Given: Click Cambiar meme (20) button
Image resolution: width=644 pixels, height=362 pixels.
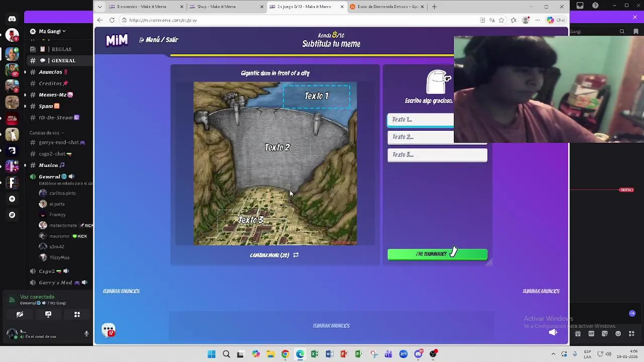Looking at the screenshot, I should [x=274, y=255].
